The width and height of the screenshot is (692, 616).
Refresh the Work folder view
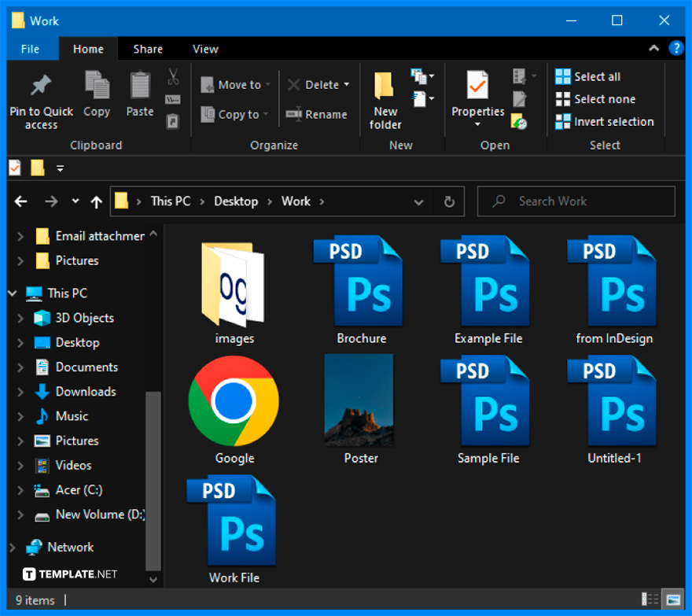(449, 201)
